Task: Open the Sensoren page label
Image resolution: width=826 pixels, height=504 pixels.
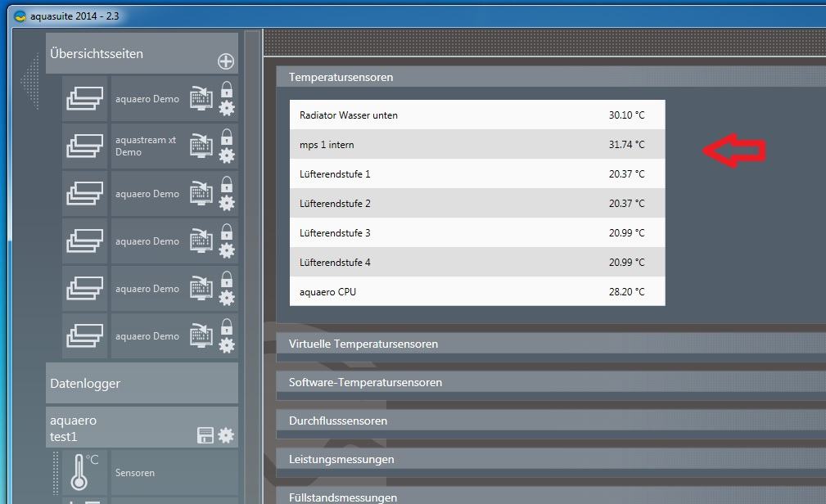Action: (x=135, y=473)
